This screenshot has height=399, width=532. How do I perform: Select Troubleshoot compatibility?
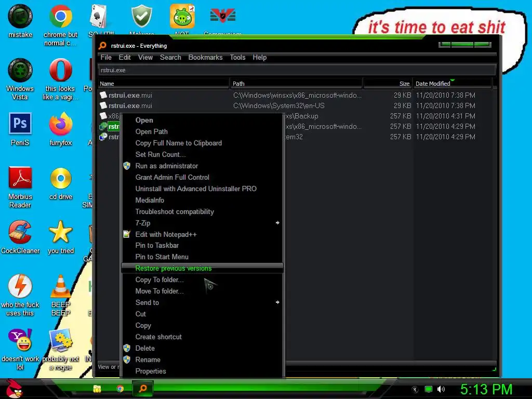[202, 212]
